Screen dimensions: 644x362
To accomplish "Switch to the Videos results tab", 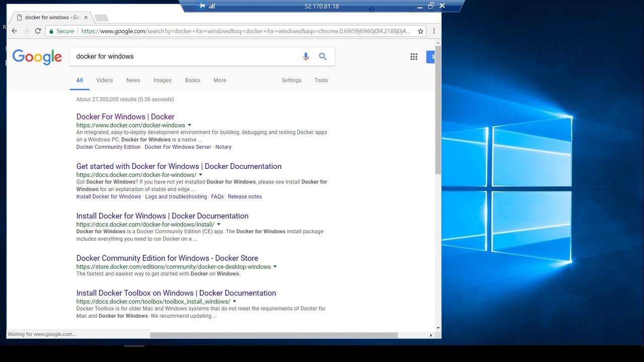I will point(105,80).
